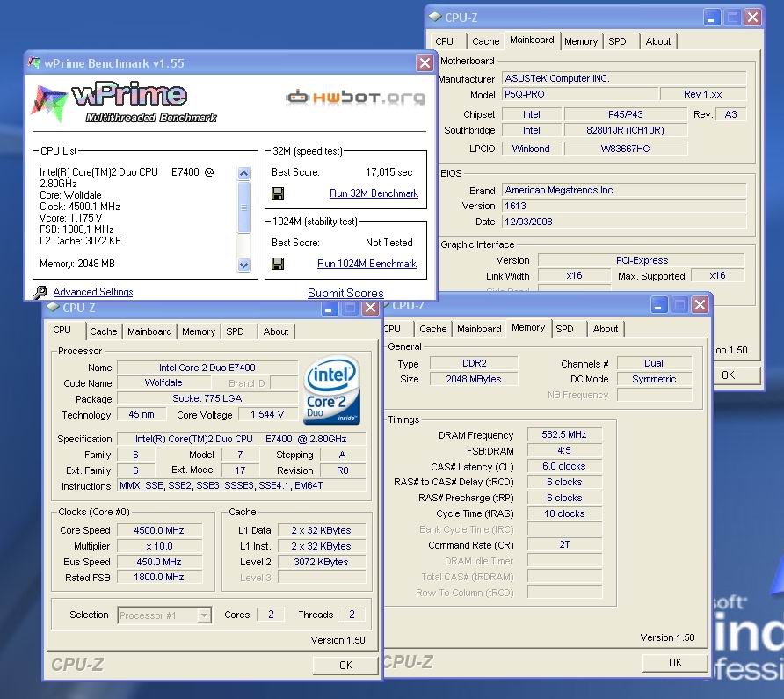
Task: Click Submit Scores link
Action: [x=345, y=293]
